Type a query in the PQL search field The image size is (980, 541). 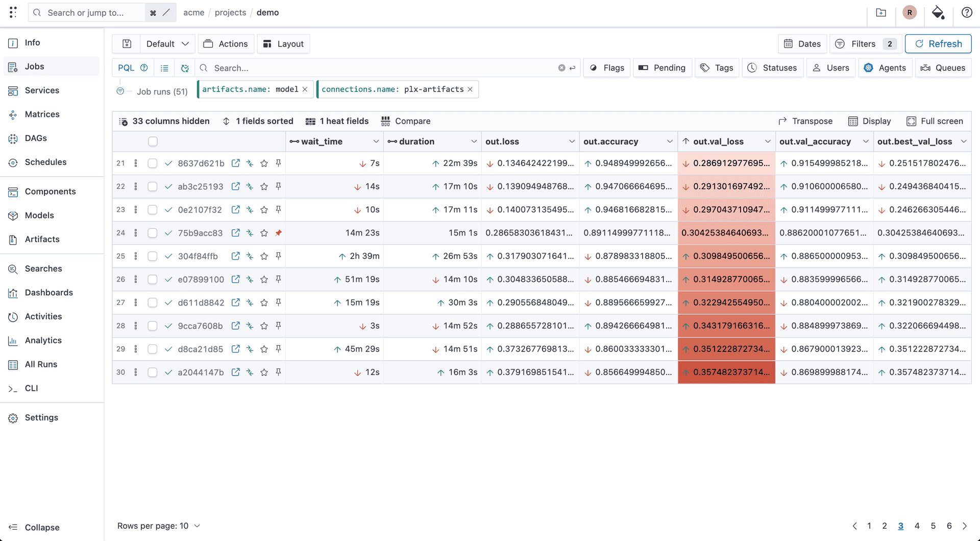tap(357, 67)
